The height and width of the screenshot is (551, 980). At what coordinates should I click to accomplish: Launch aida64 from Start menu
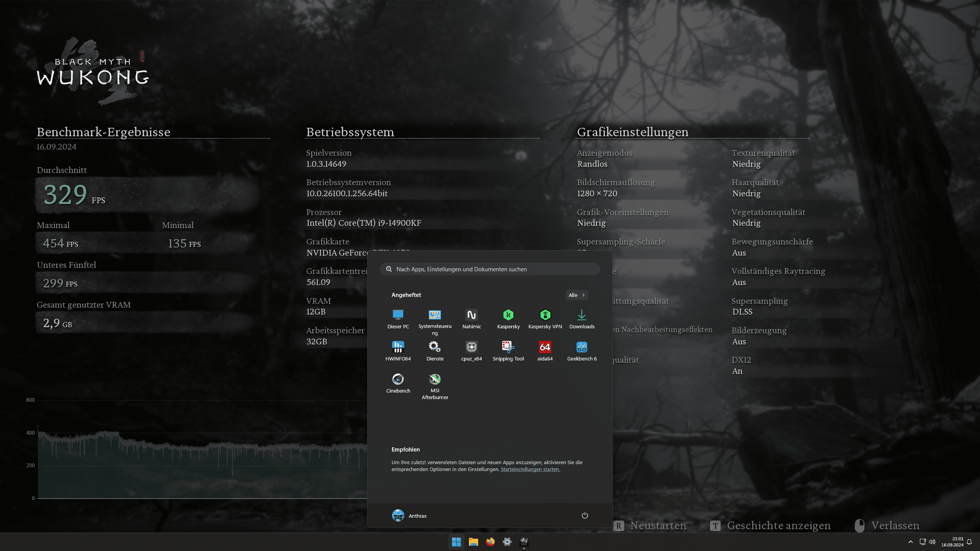coord(545,351)
